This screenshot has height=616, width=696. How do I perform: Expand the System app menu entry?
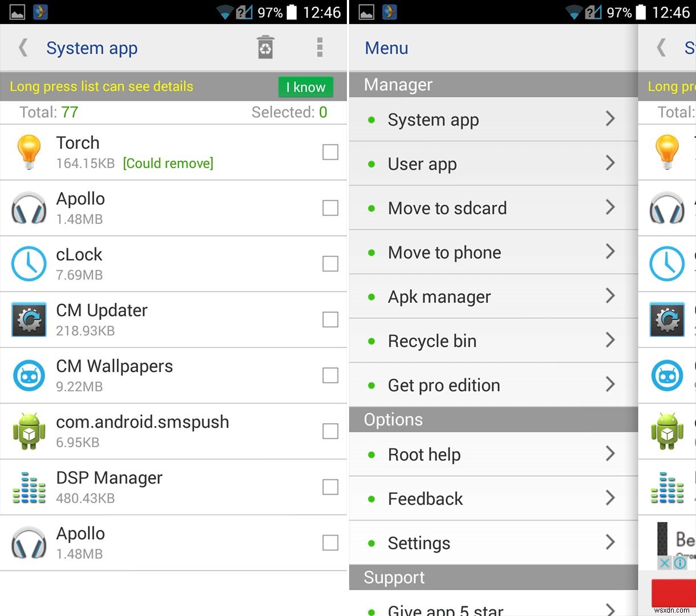493,119
